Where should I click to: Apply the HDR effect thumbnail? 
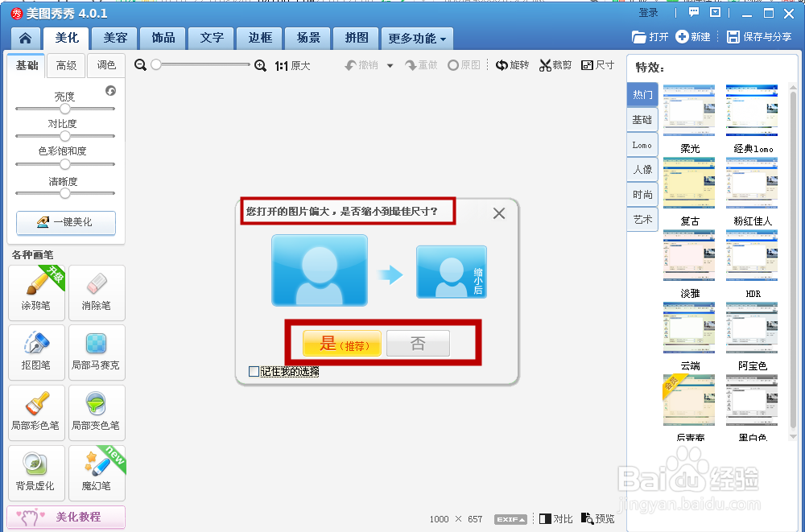[x=752, y=255]
